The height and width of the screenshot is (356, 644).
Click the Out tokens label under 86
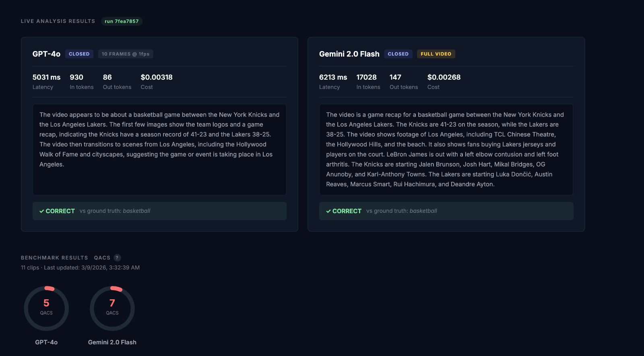[117, 87]
